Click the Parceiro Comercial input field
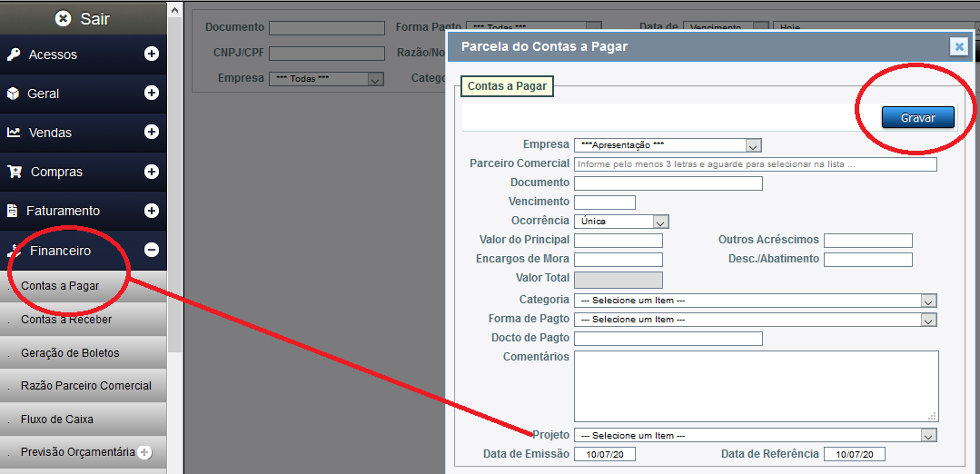980x474 pixels. [x=755, y=164]
